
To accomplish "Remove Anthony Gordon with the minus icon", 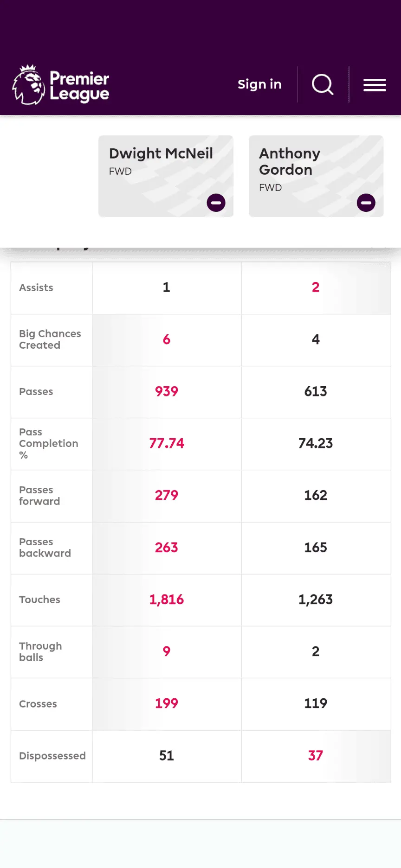I will pos(366,203).
